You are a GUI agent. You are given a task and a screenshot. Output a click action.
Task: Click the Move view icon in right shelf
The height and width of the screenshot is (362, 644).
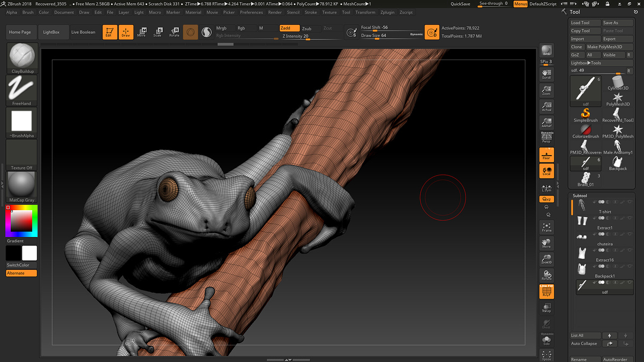[x=546, y=243]
